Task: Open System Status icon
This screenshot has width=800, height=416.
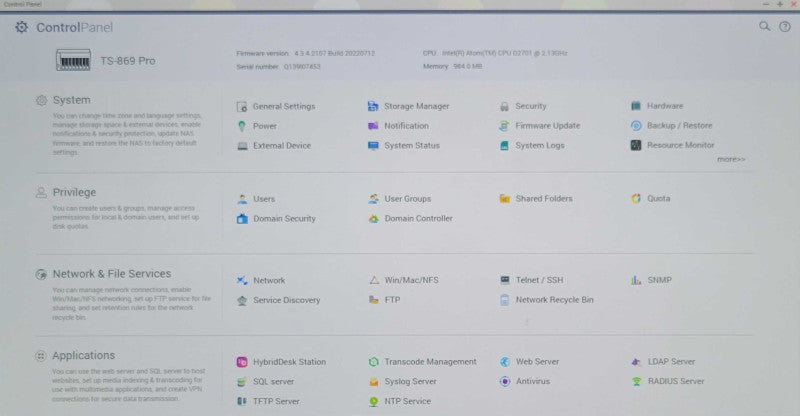Action: click(373, 145)
